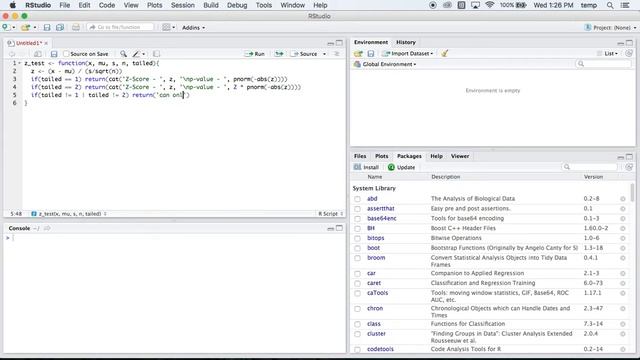This screenshot has width=640, height=360.
Task: Click the workspace panes grid icon
Action: [x=166, y=27]
